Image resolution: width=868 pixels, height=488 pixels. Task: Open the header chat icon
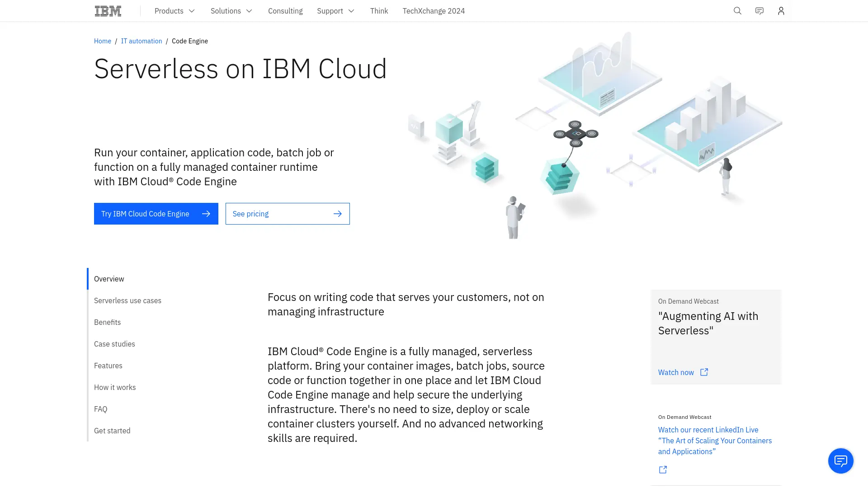[x=759, y=11]
